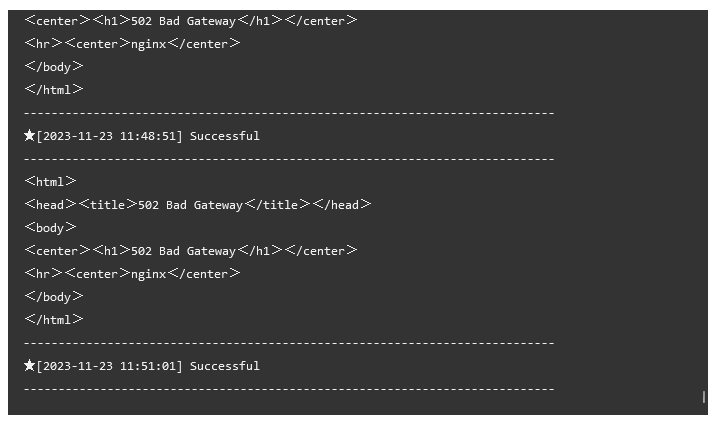Click the first 502 Bad Gateway h1 line
Screen dimensions: 717x426
tap(190, 21)
